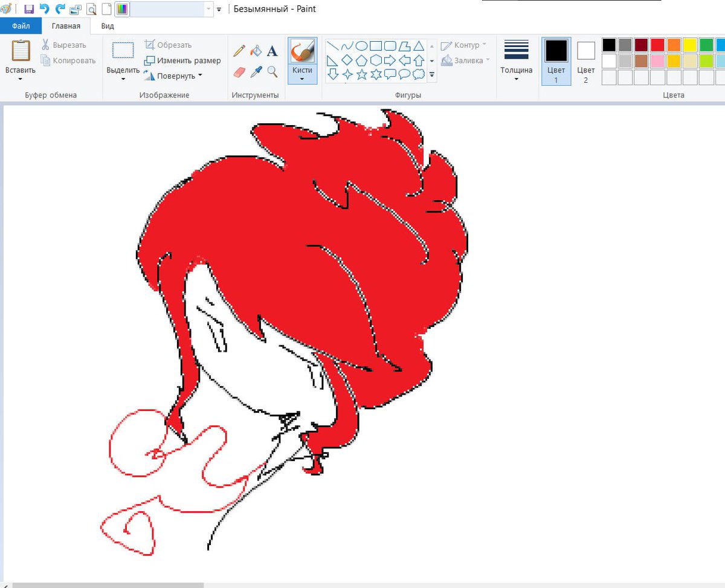Switch to the Вид tab

108,26
